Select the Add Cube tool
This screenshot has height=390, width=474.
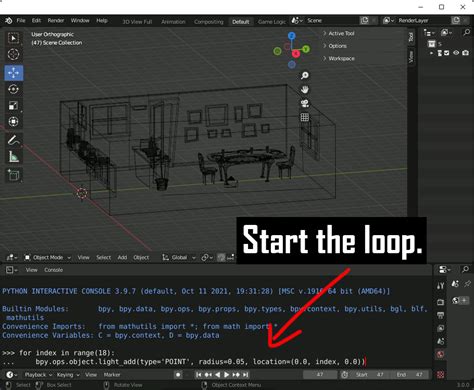13,175
